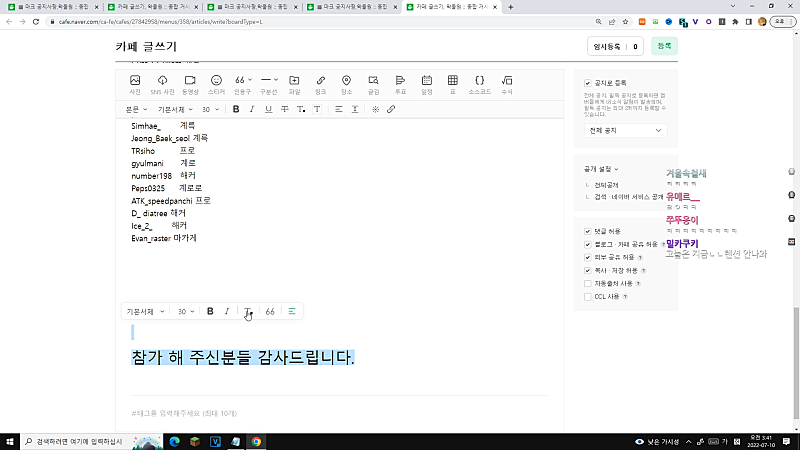Open Chrome from taskbar
The width and height of the screenshot is (800, 450).
click(256, 441)
